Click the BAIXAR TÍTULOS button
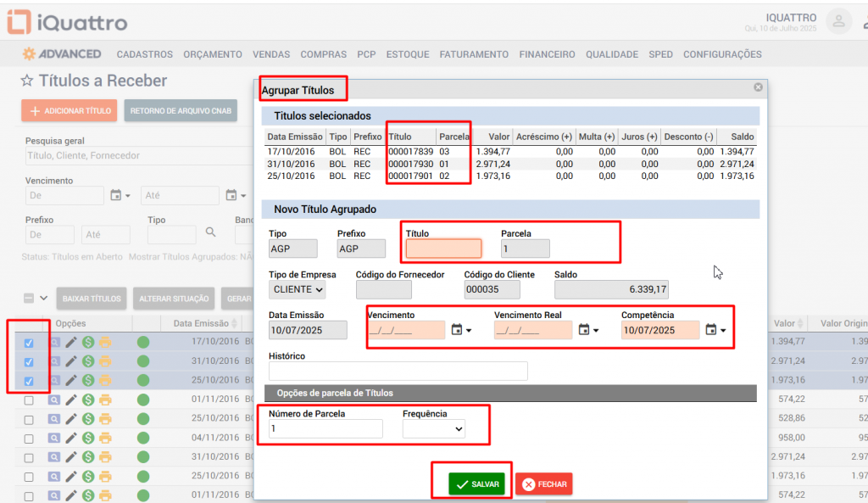The width and height of the screenshot is (868, 503). [92, 299]
